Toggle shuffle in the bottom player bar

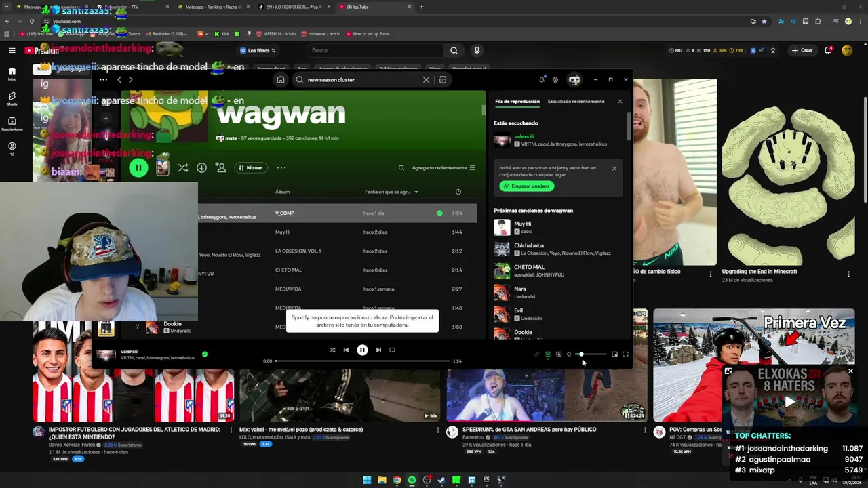(332, 350)
